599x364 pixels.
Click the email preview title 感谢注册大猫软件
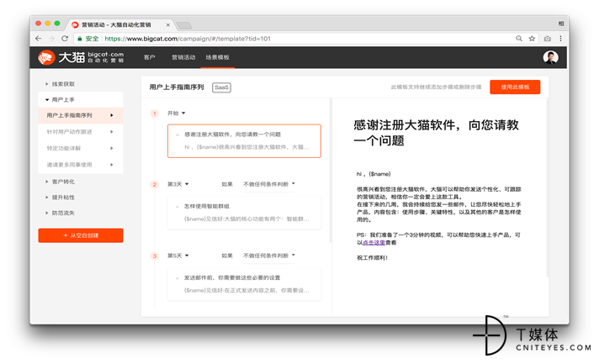click(436, 133)
